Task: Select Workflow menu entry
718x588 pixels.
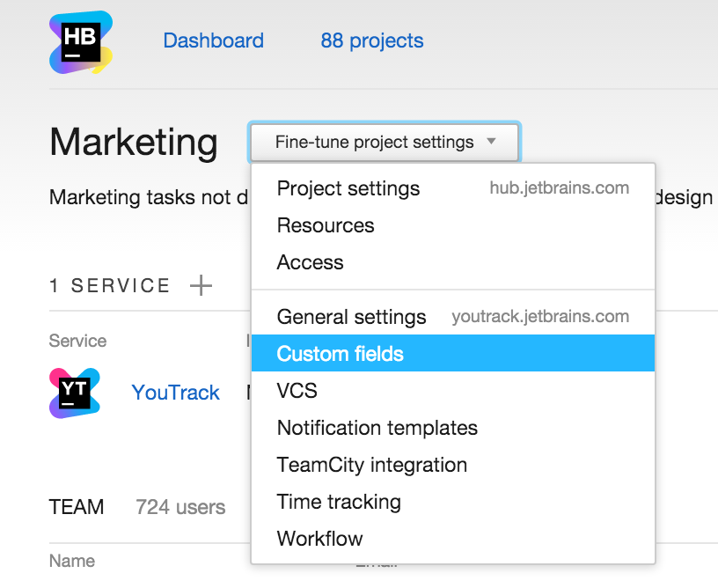Action: pos(453,539)
